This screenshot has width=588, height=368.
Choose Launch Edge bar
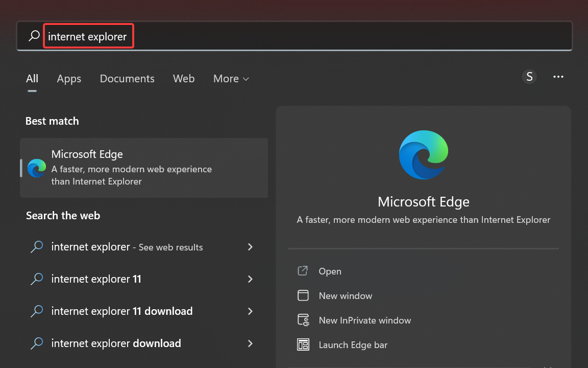point(353,344)
